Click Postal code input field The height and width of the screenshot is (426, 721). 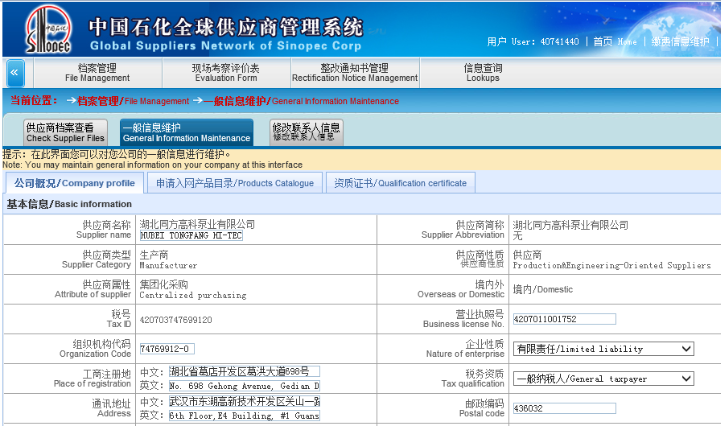coord(563,409)
